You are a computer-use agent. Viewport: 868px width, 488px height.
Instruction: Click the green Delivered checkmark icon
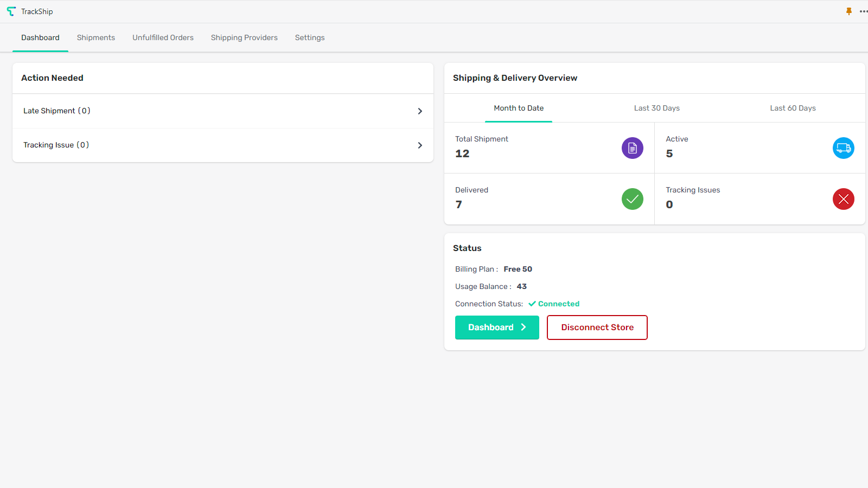(x=632, y=198)
